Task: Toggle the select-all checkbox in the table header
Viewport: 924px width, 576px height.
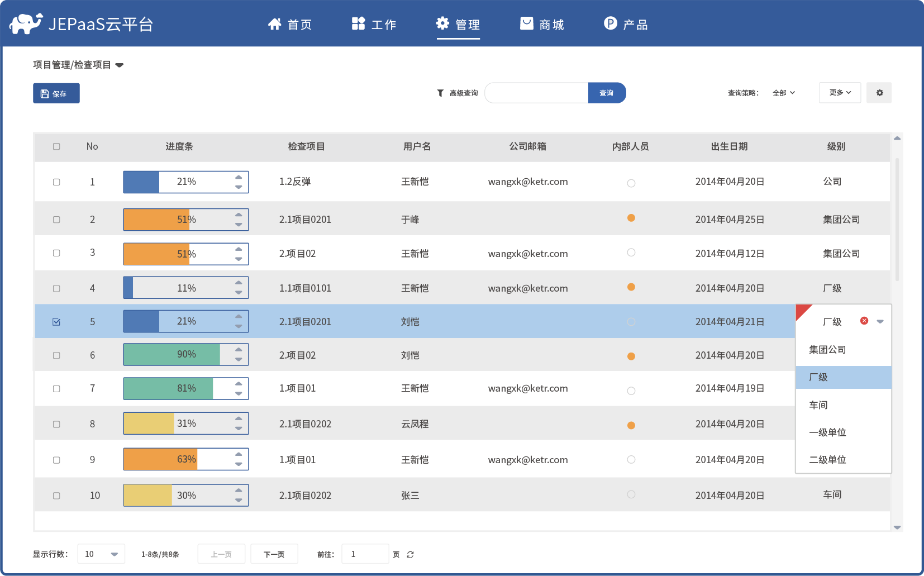Action: pos(56,146)
